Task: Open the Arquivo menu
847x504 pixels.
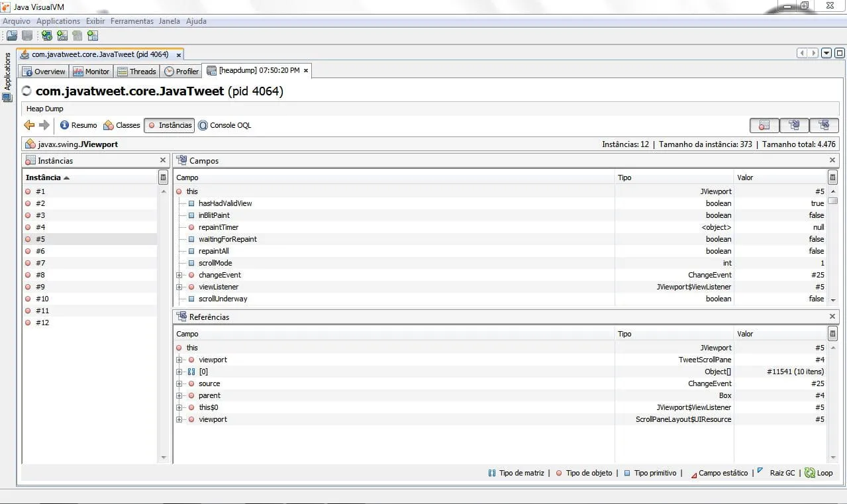Action: point(17,21)
